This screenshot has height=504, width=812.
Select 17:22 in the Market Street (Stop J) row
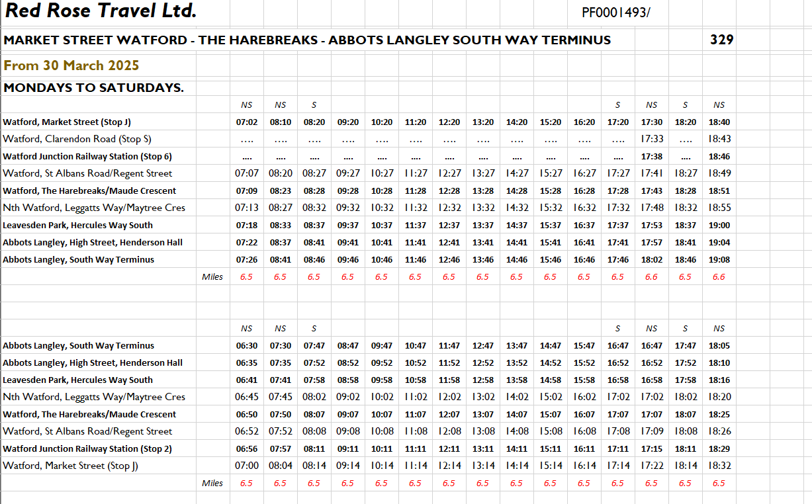click(652, 466)
